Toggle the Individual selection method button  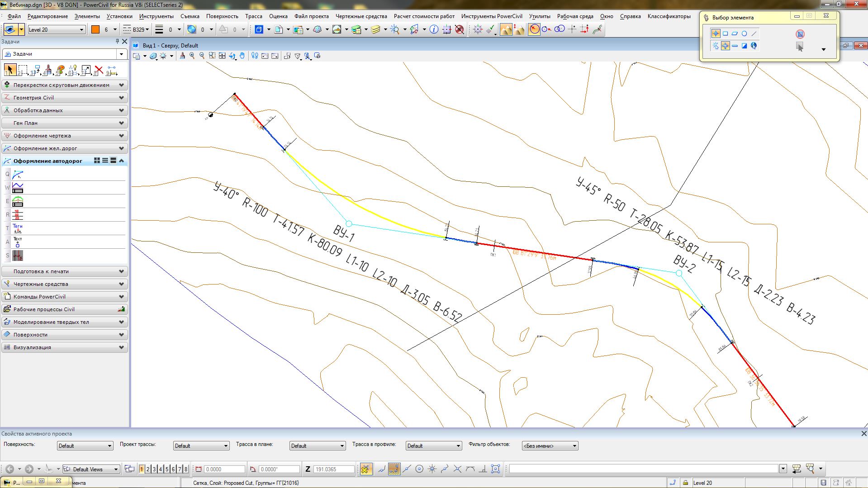click(716, 33)
